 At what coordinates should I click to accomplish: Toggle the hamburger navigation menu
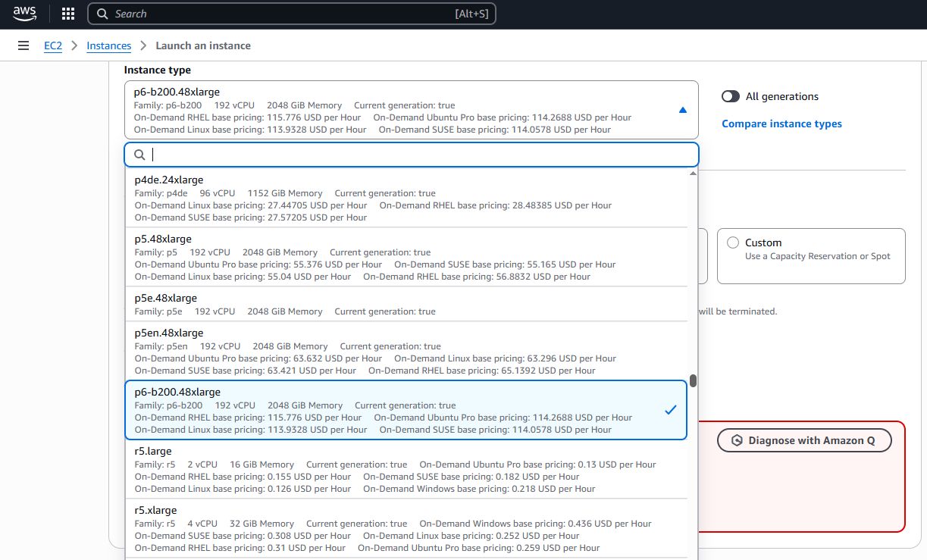click(x=23, y=45)
